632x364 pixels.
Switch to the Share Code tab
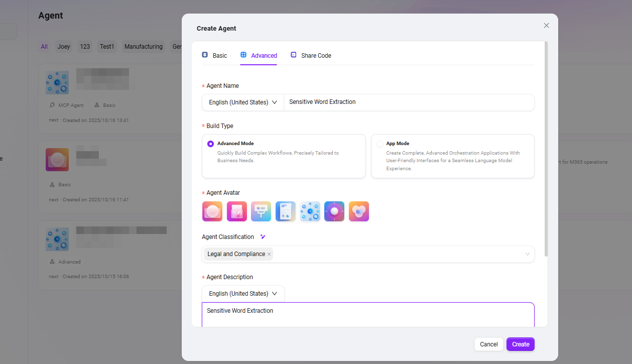[311, 55]
